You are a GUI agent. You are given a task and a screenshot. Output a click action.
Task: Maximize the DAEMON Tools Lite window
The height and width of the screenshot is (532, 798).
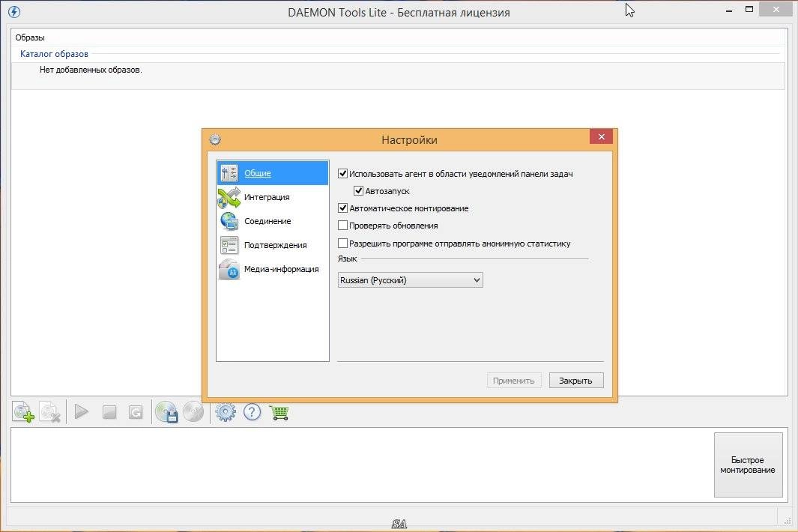[x=749, y=9]
